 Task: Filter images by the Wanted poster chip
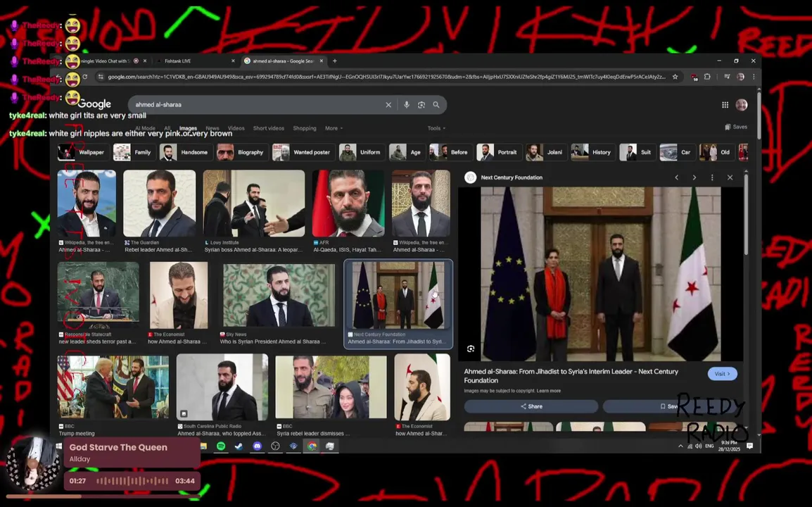coord(303,152)
